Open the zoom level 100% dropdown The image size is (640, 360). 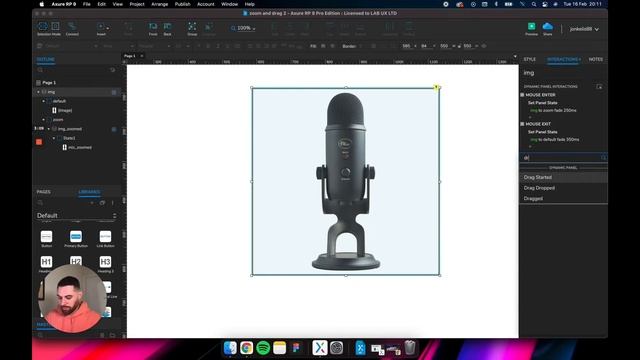(x=244, y=28)
